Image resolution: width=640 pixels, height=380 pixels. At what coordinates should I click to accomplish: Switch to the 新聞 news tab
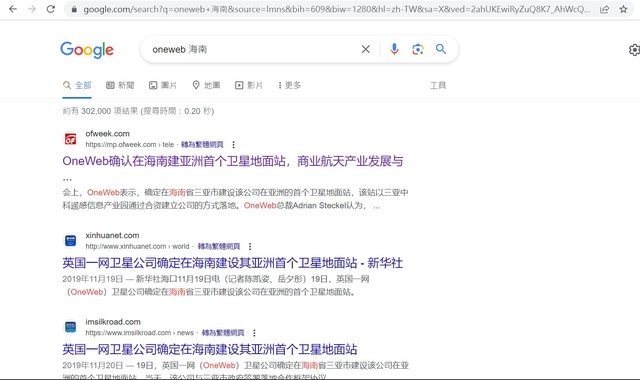coord(120,85)
